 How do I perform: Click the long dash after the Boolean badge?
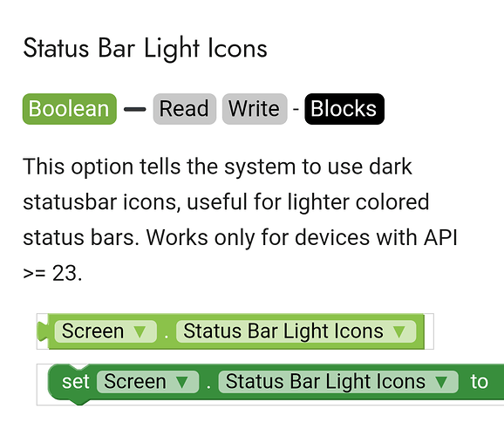[135, 109]
